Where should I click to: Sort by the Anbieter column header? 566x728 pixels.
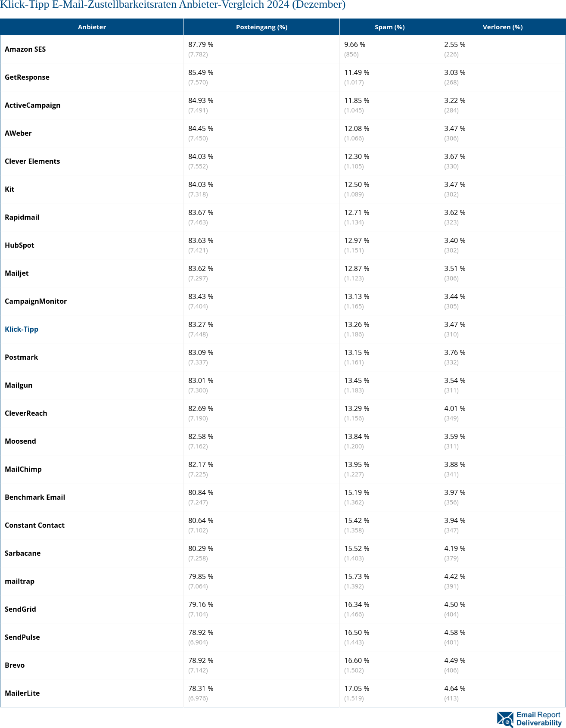click(92, 27)
